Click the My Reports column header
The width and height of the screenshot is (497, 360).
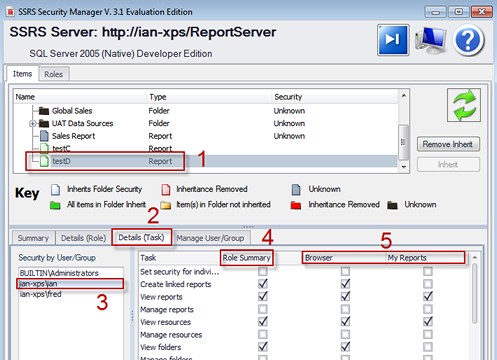425,258
